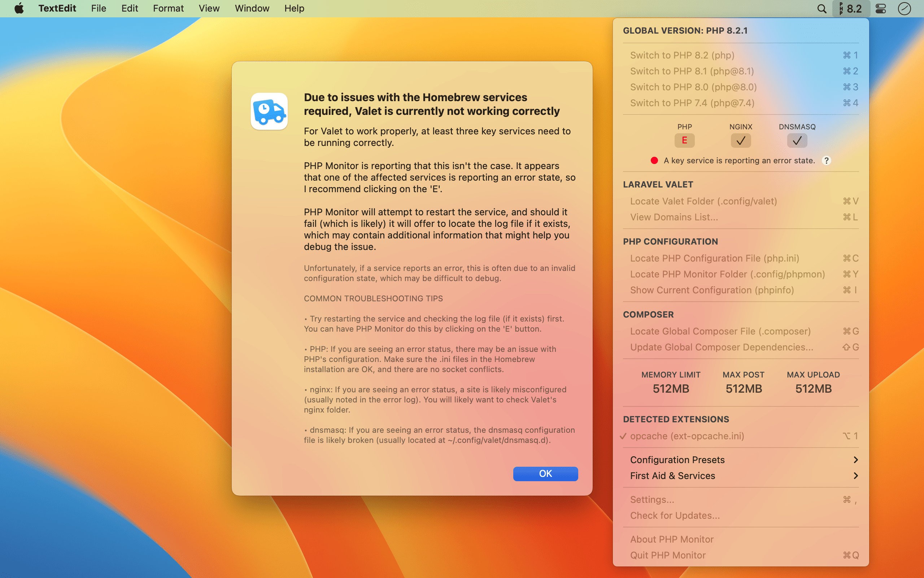Click the clock icon in menu bar

(904, 8)
